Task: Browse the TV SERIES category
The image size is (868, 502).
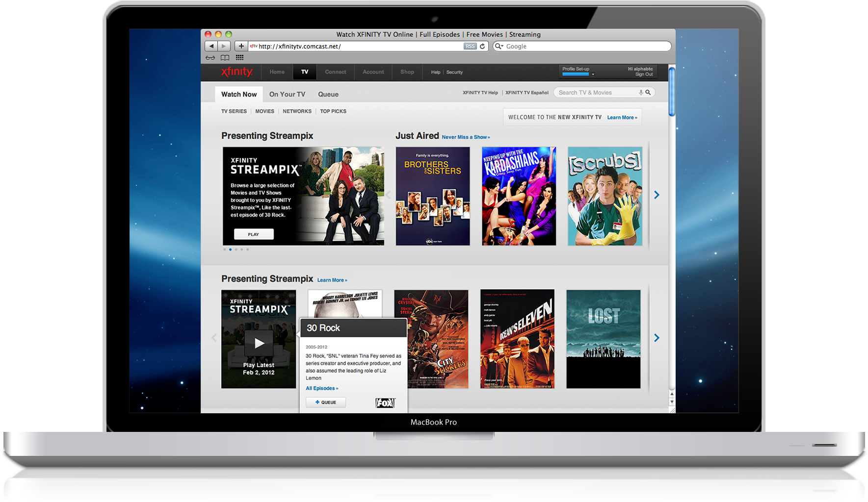Action: 234,111
